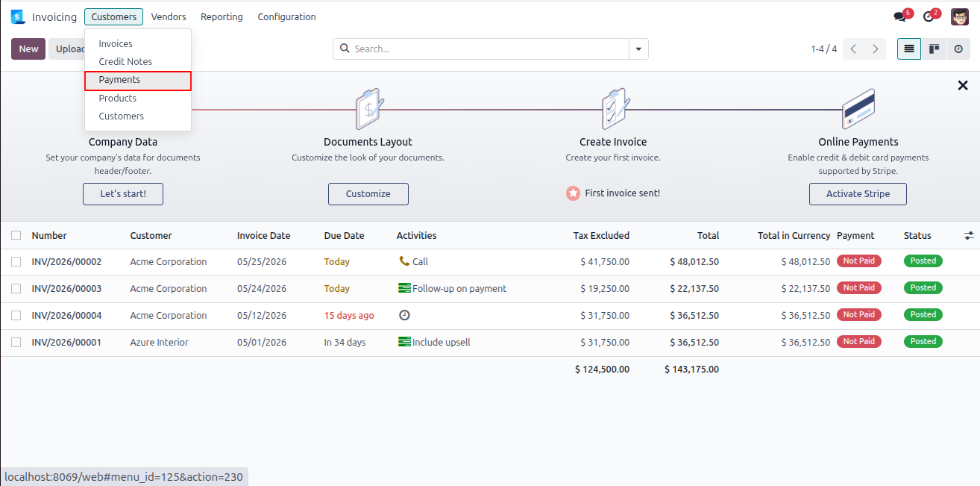
Task: Choose Payments from the Customers dropdown
Action: [138, 81]
